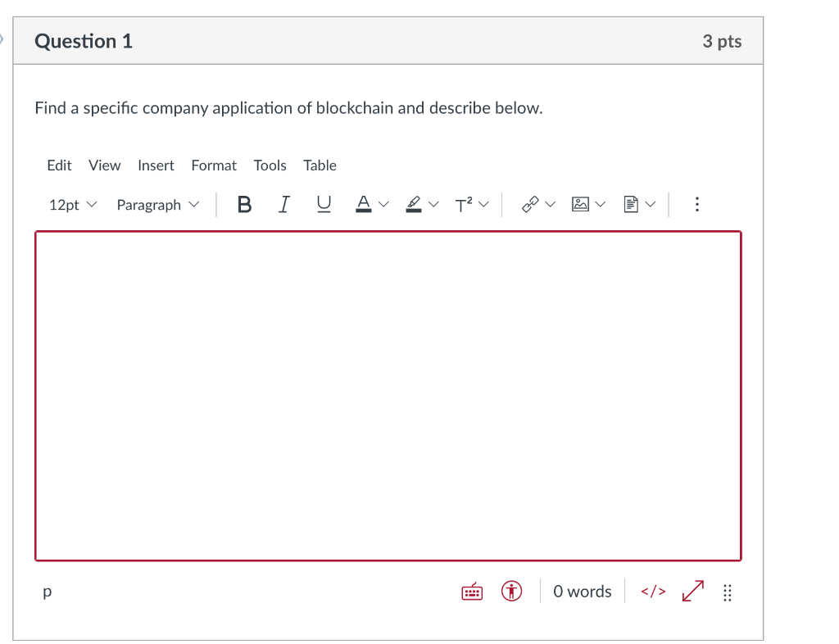839x644 pixels.
Task: Apply italic formatting
Action: [x=283, y=204]
